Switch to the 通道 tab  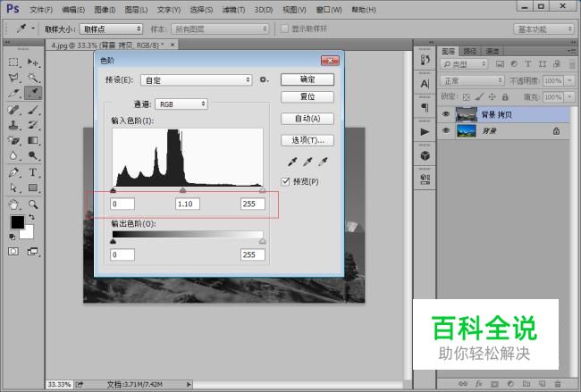(x=493, y=51)
